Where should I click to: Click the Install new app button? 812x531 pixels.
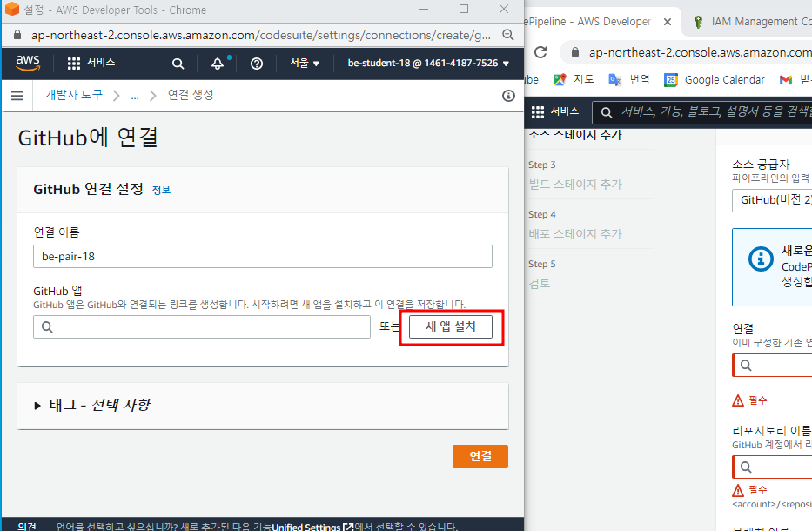pyautogui.click(x=451, y=327)
